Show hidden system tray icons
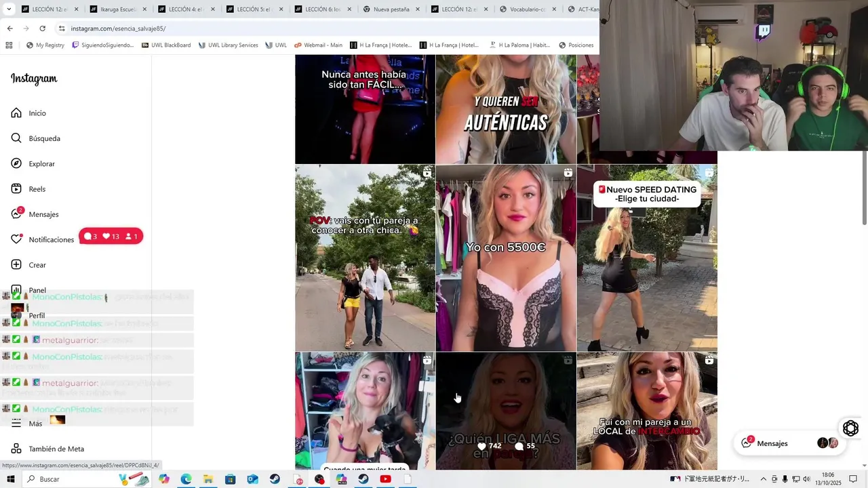The width and height of the screenshot is (868, 488). [x=763, y=479]
